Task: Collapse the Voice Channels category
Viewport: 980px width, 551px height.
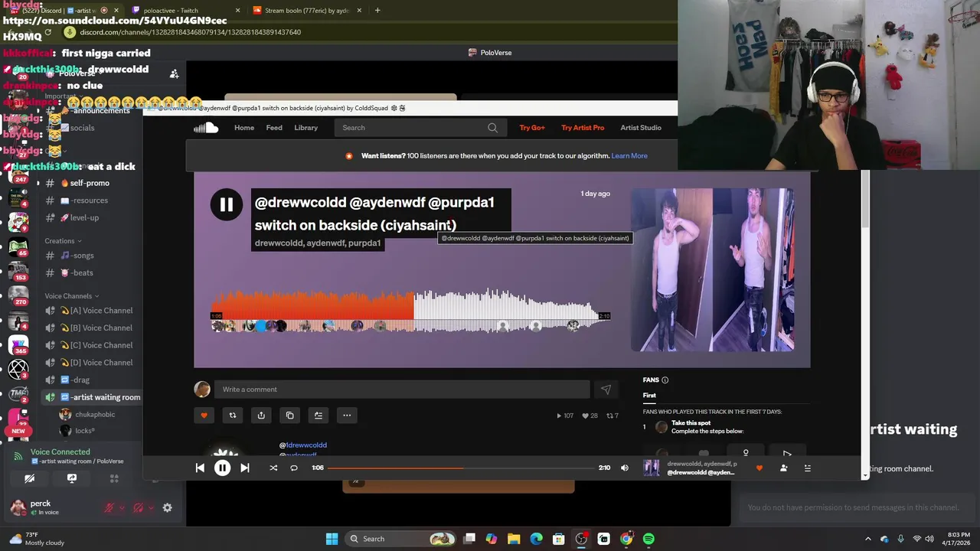Action: click(71, 296)
